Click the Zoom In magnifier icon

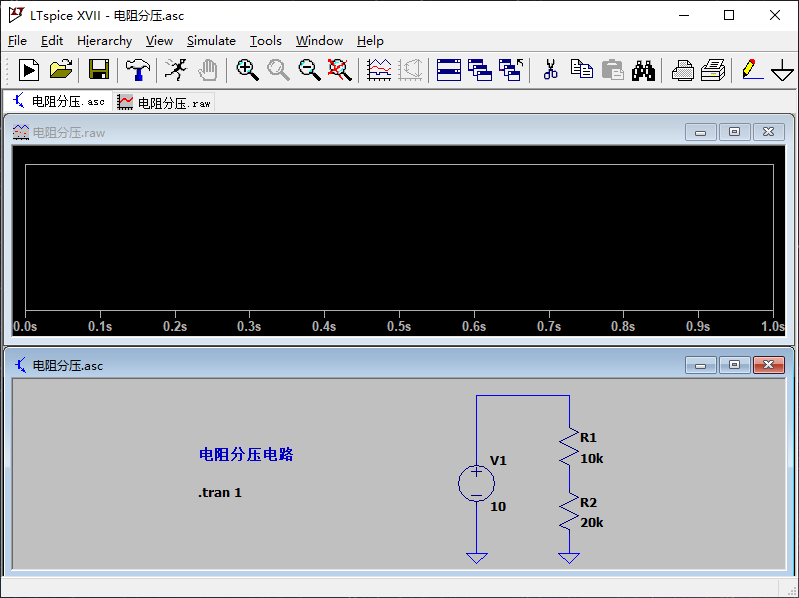247,70
